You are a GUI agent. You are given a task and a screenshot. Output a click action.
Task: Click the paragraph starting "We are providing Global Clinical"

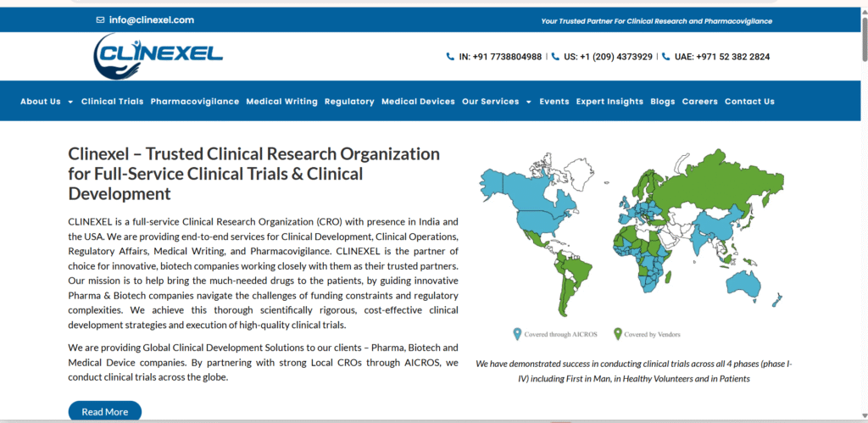(x=263, y=363)
